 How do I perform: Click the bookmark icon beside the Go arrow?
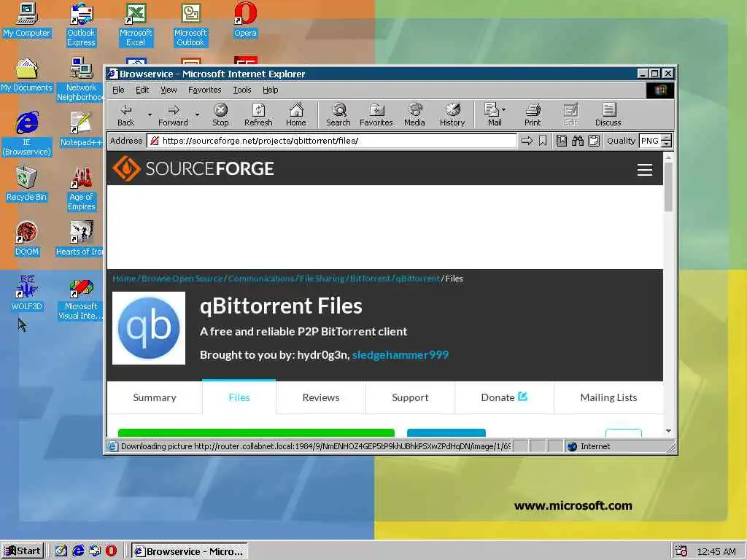click(x=543, y=141)
